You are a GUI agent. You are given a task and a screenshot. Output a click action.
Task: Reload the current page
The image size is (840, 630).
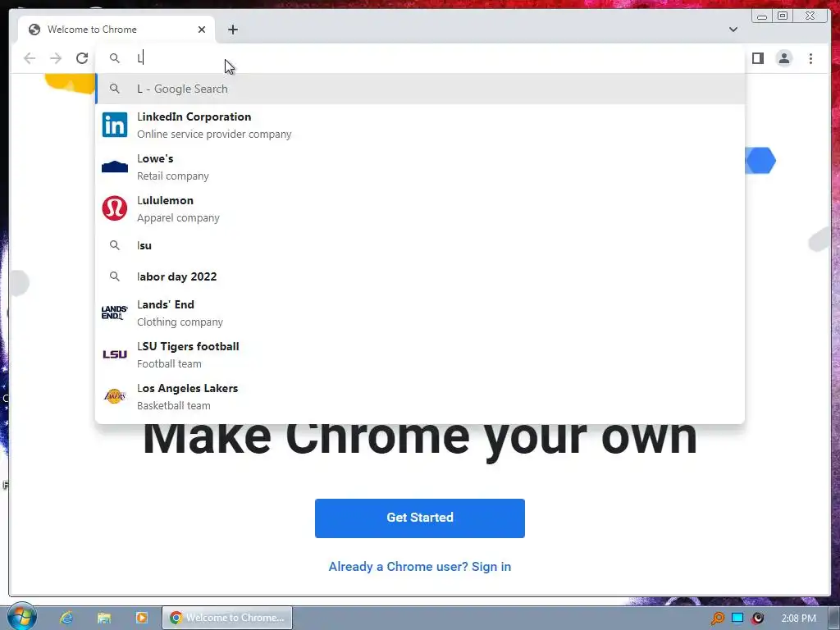pos(82,58)
